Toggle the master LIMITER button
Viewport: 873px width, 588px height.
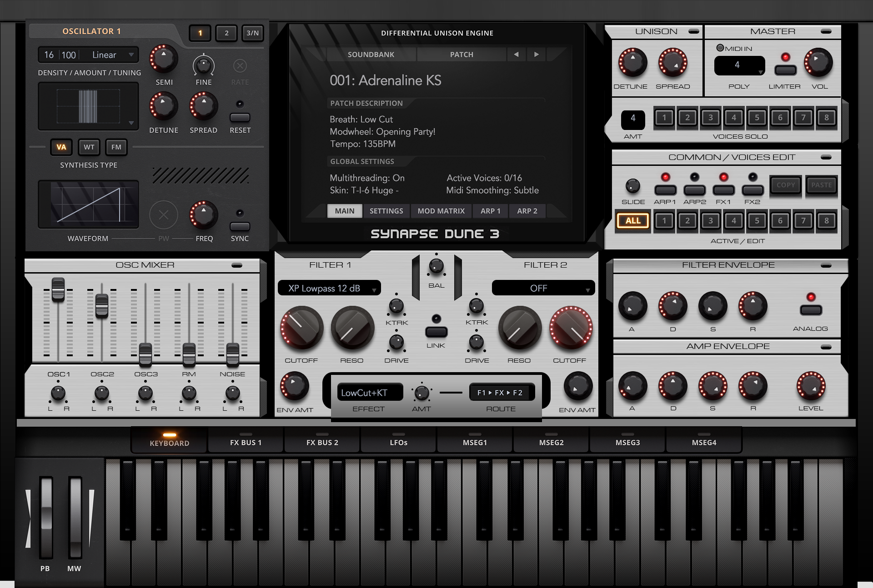click(x=785, y=70)
